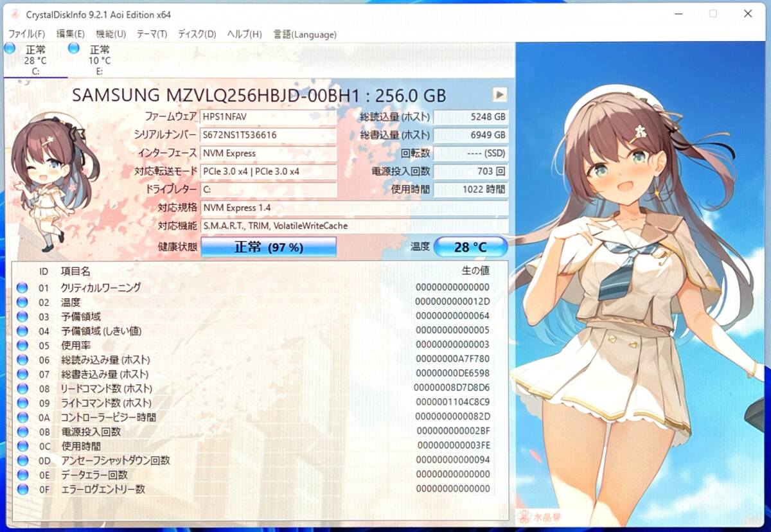Screen dimensions: 771x532
Task: Click the 正常 (97 %) health status button
Action: point(269,247)
